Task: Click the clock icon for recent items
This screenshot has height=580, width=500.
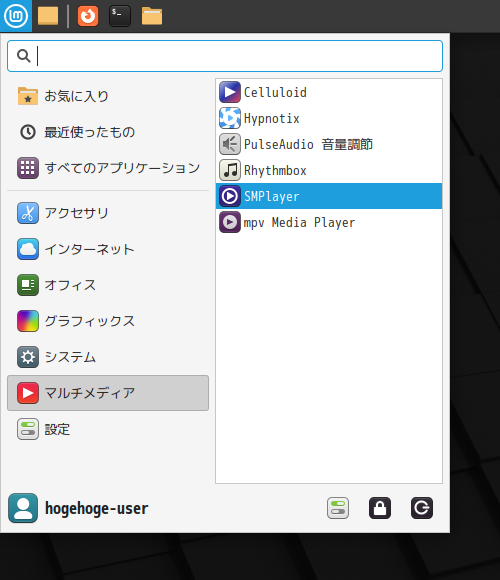Action: pos(28,132)
